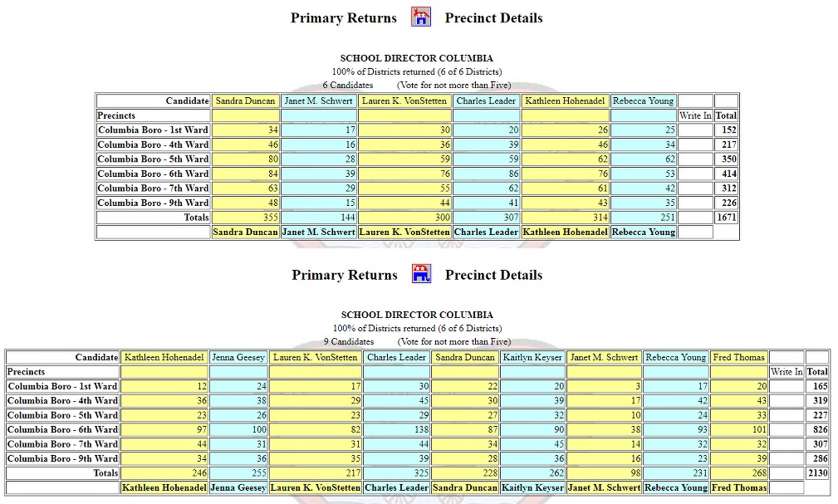The height and width of the screenshot is (504, 838).
Task: Select Jenna Geesey name in bottom footer row
Action: [238, 487]
